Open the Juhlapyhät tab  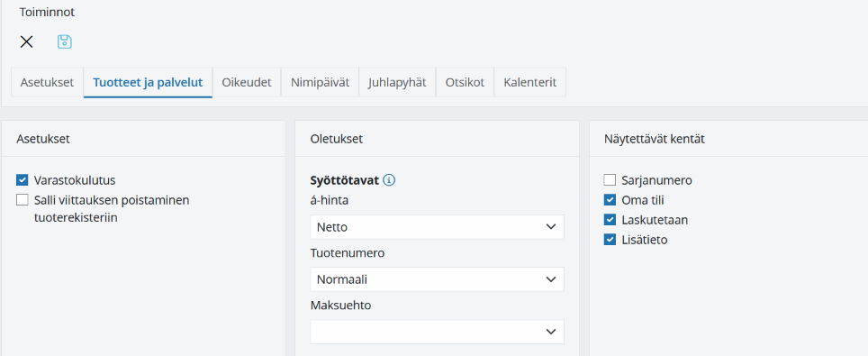coord(397,83)
